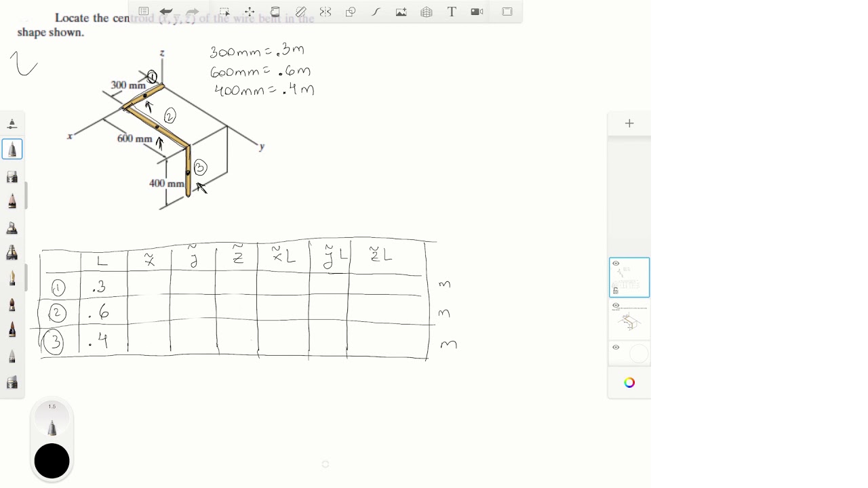Toggle full-screen UI frame icon

coord(507,12)
